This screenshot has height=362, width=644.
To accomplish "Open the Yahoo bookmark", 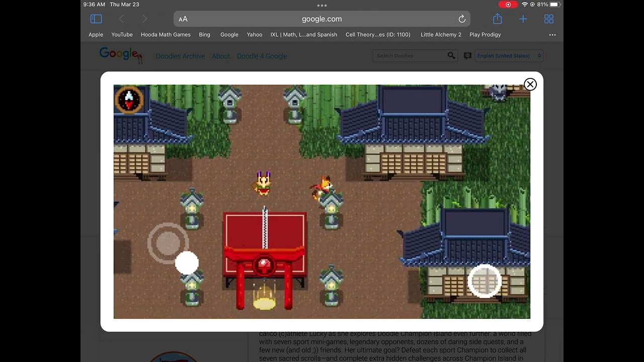I will [x=255, y=35].
